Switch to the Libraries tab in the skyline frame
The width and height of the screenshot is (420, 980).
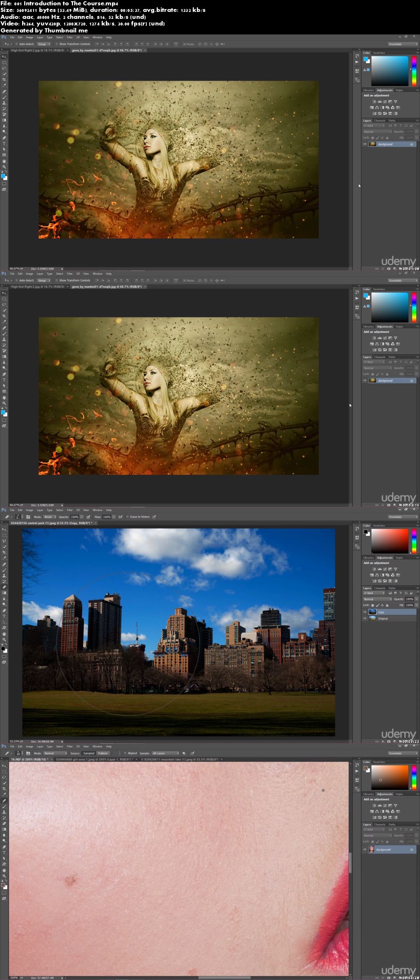click(x=368, y=558)
